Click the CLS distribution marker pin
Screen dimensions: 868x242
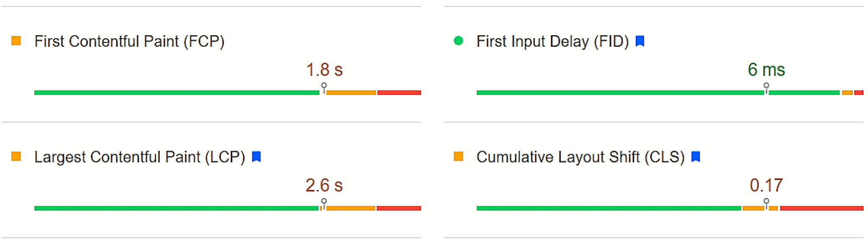coord(766,204)
